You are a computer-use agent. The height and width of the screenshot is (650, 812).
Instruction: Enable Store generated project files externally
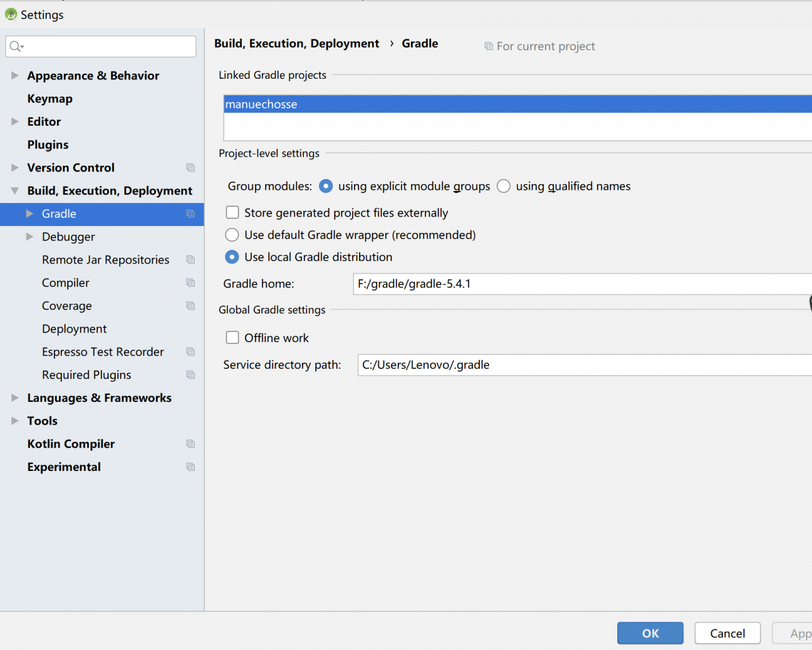[x=233, y=213]
